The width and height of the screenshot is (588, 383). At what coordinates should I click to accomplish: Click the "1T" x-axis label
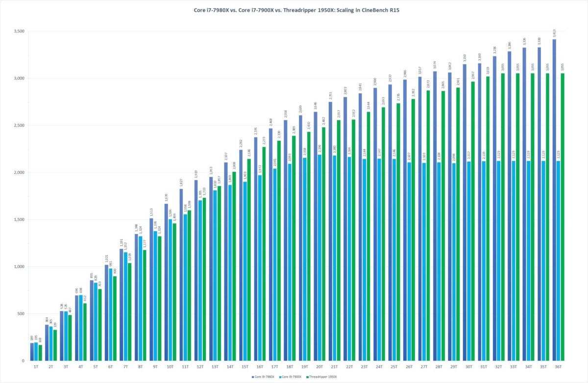[x=36, y=366]
